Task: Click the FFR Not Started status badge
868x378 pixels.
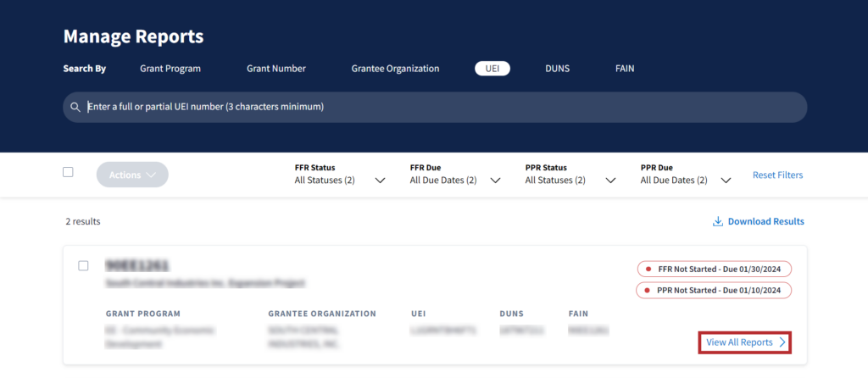Action: coord(714,270)
